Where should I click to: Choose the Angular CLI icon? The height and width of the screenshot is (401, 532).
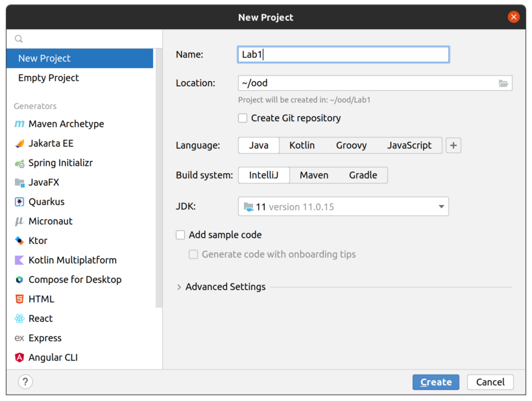(19, 358)
